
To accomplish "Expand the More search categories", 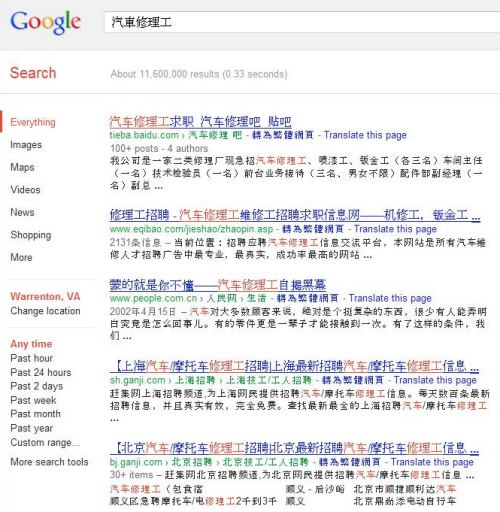I will tap(21, 257).
